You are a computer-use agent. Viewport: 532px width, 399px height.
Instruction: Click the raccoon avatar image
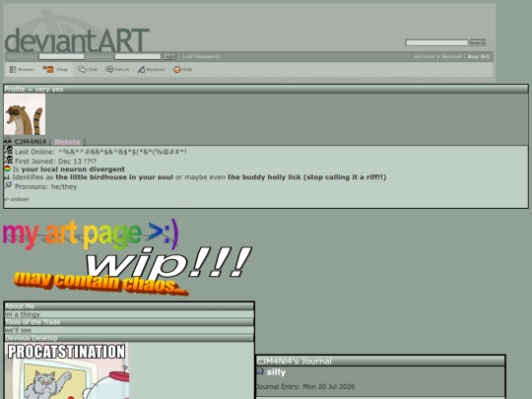tap(25, 114)
